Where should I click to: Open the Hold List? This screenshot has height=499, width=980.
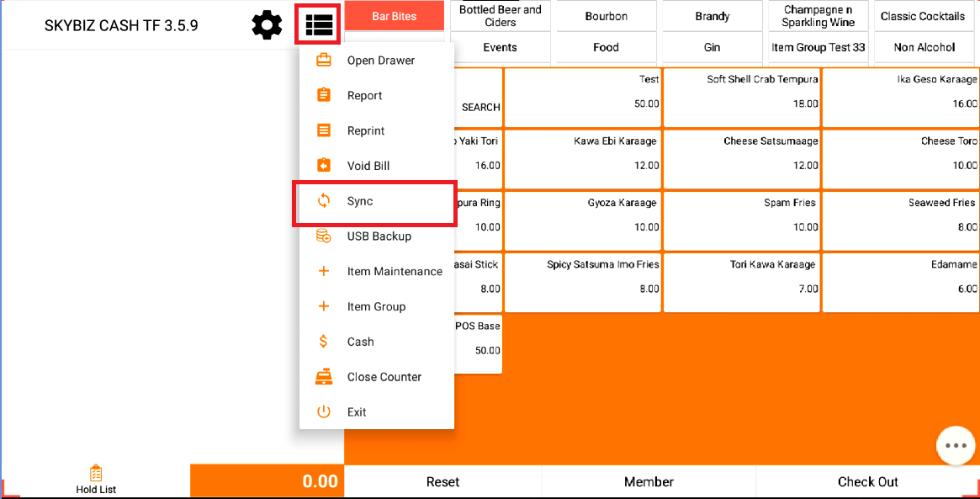click(96, 480)
